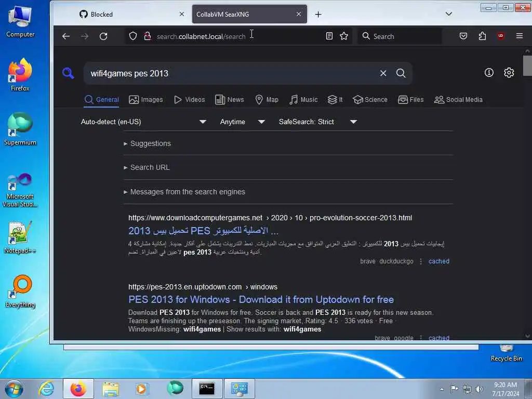The image size is (532, 399).
Task: Open PES 2013 for Windows Uptodown link
Action: click(261, 299)
